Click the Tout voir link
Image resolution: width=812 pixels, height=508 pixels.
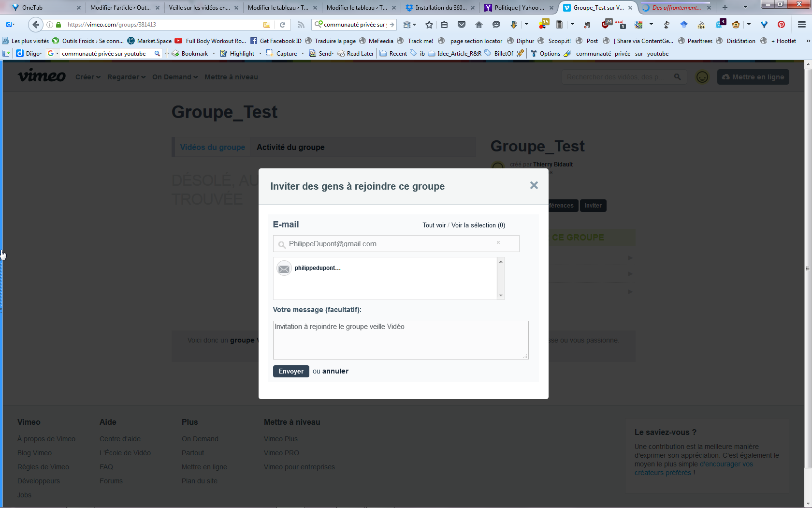coord(434,225)
